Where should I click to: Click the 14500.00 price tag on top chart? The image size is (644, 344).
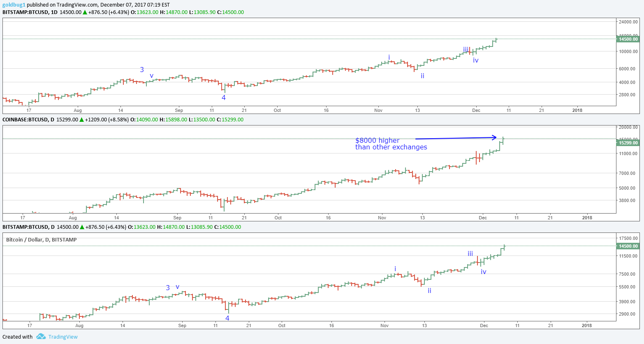(x=628, y=39)
